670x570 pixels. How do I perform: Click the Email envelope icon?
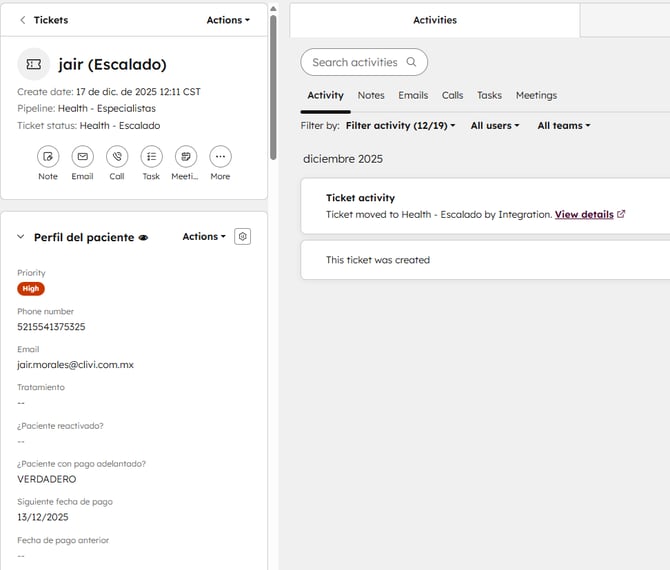[x=82, y=156]
